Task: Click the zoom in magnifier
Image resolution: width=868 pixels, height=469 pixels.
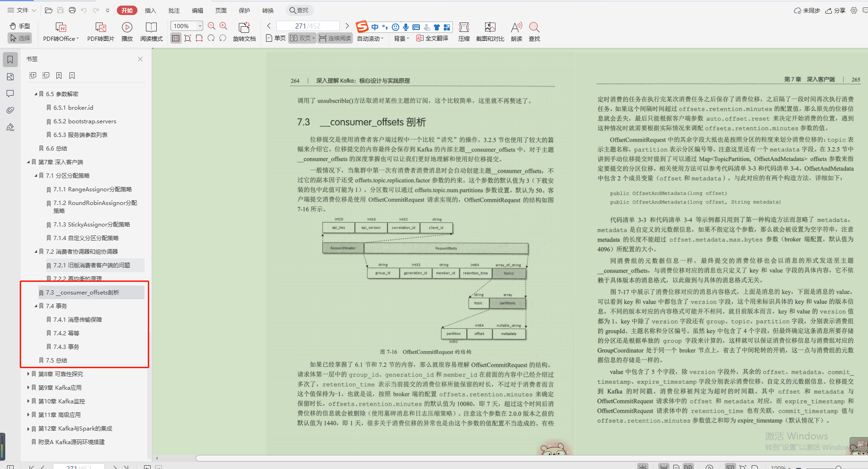Action: 223,26
